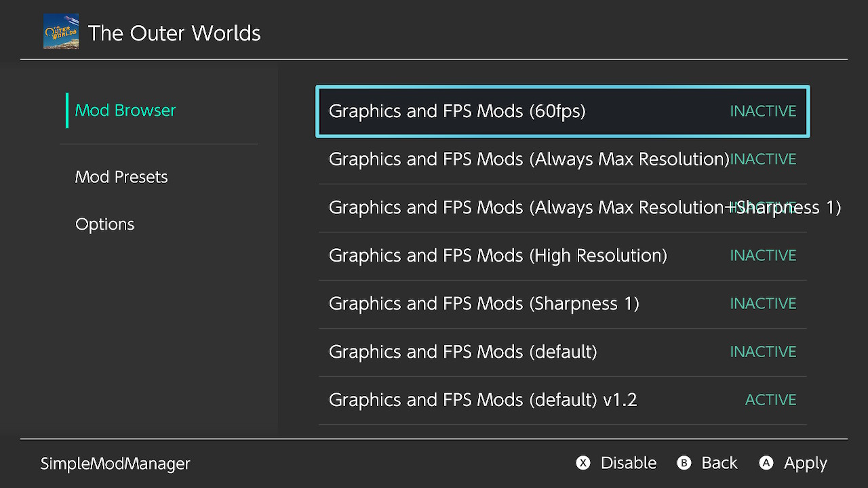Select the Always Max Resolution mod entry
This screenshot has height=488, width=868.
pyautogui.click(x=529, y=159)
